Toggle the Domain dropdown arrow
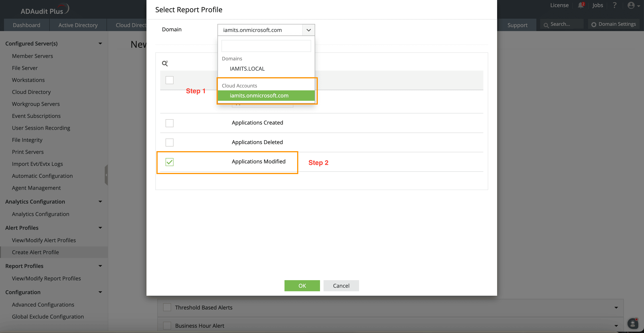The width and height of the screenshot is (644, 333). point(308,30)
